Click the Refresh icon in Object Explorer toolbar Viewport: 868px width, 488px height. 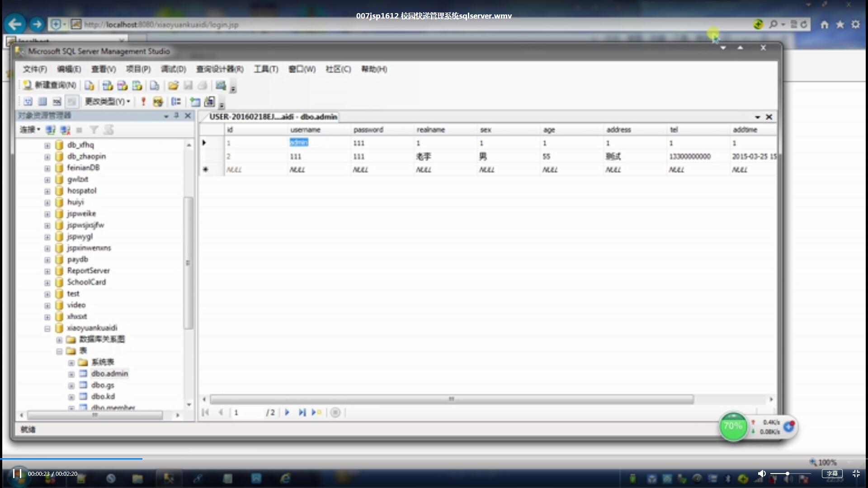[108, 130]
